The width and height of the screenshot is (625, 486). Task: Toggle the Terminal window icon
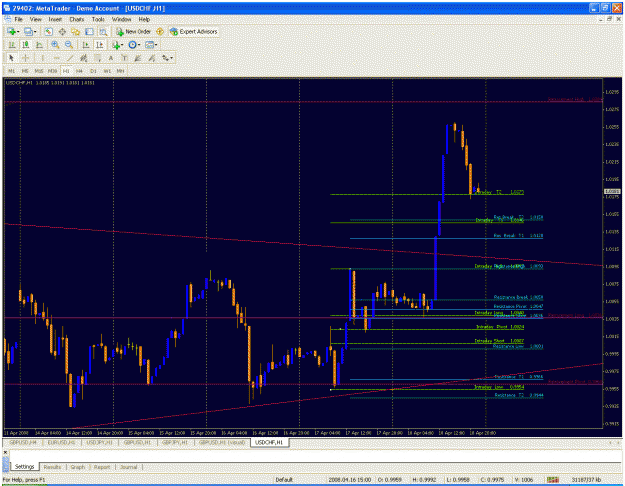point(89,31)
